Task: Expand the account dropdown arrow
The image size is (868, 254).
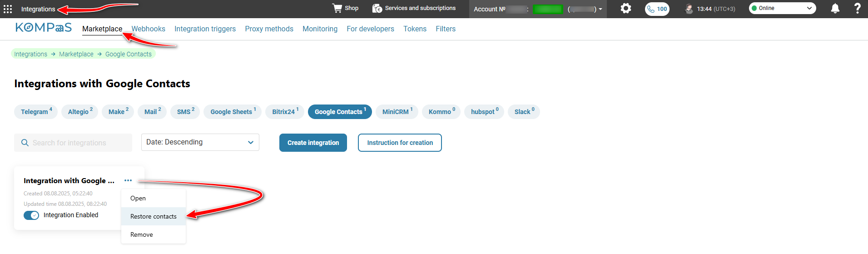Action: point(600,9)
